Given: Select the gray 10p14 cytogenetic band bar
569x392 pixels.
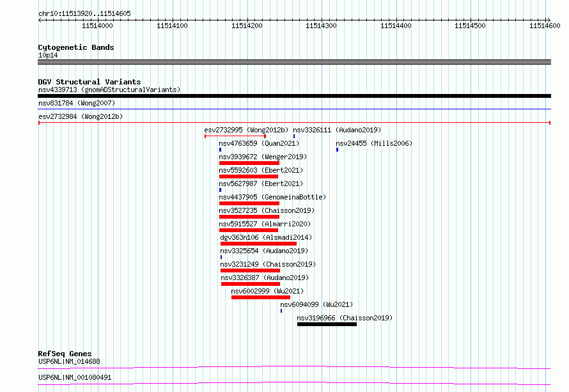Looking at the screenshot, I should click(x=294, y=62).
